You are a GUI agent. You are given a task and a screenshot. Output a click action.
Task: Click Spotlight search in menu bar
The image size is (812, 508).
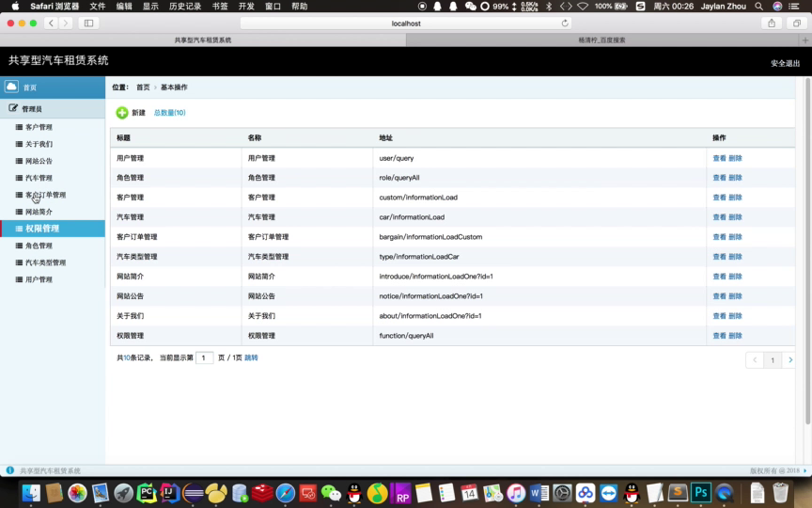(x=758, y=7)
